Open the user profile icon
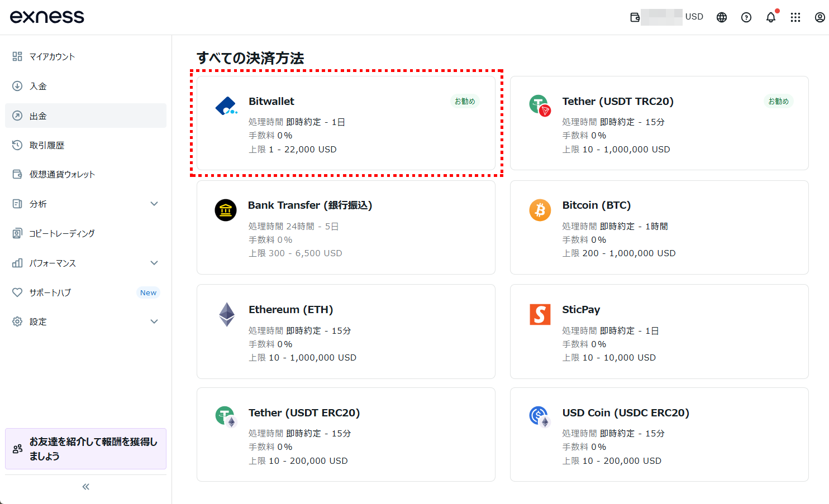The image size is (829, 504). tap(820, 17)
